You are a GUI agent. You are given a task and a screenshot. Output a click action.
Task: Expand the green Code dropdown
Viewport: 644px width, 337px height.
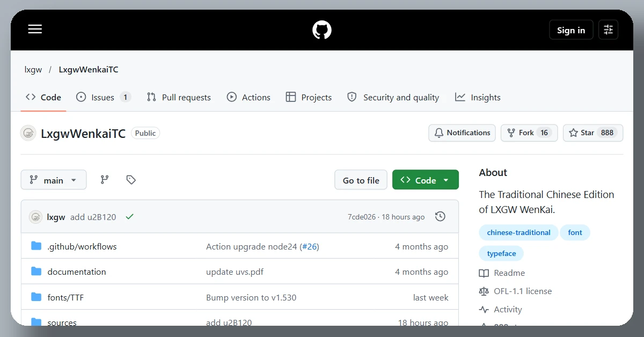(x=426, y=180)
